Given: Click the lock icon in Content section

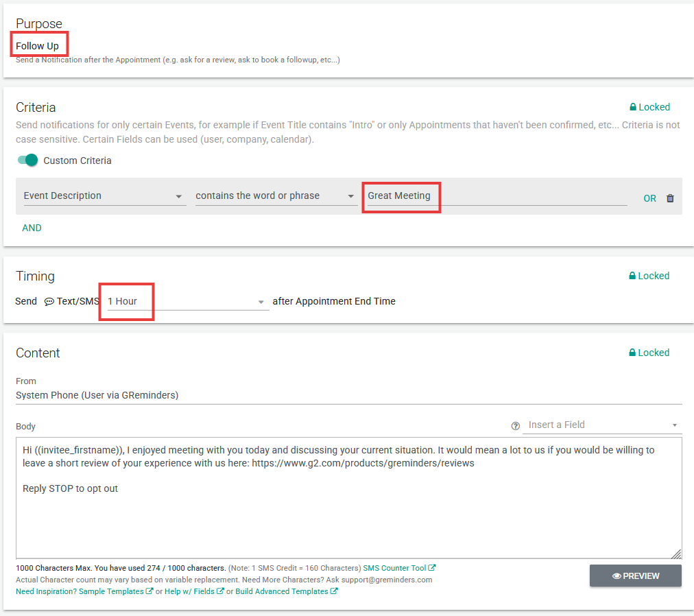Looking at the screenshot, I should pyautogui.click(x=633, y=353).
